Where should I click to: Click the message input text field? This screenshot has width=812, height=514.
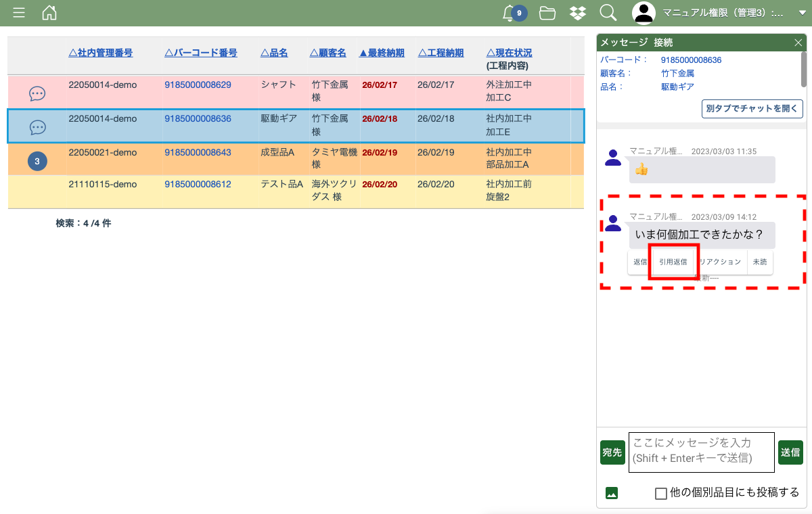point(701,452)
